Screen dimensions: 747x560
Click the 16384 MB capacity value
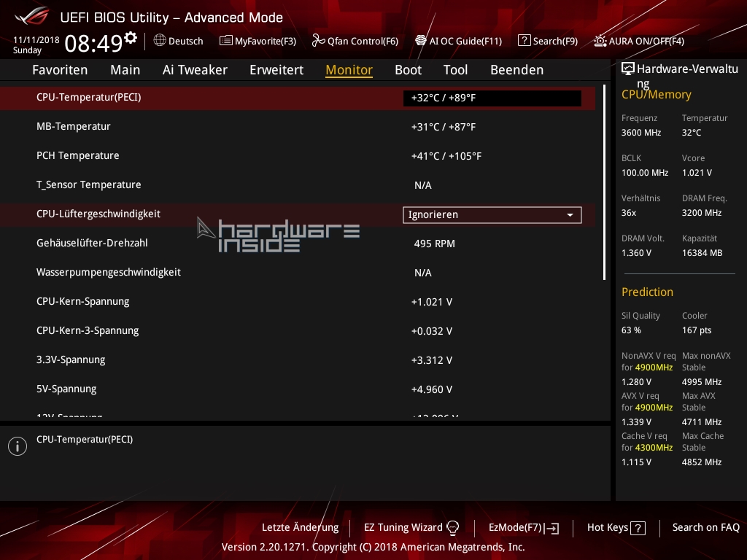pos(703,253)
